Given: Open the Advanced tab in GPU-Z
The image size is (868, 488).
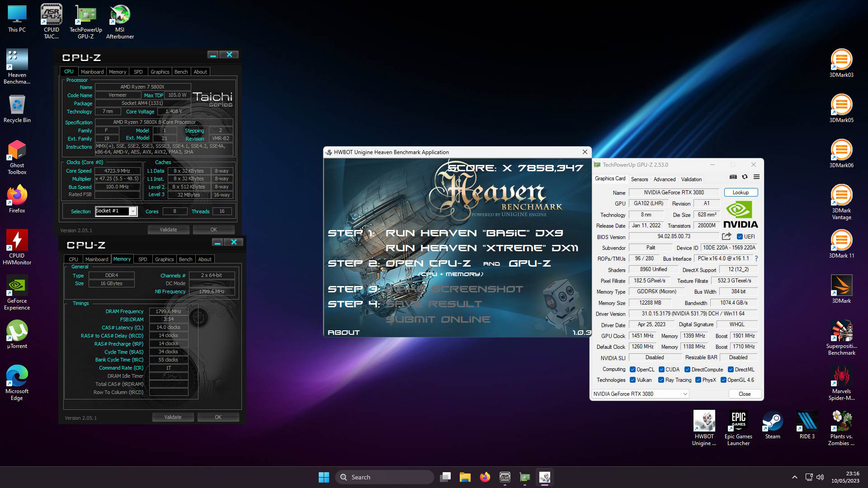Looking at the screenshot, I should point(664,179).
